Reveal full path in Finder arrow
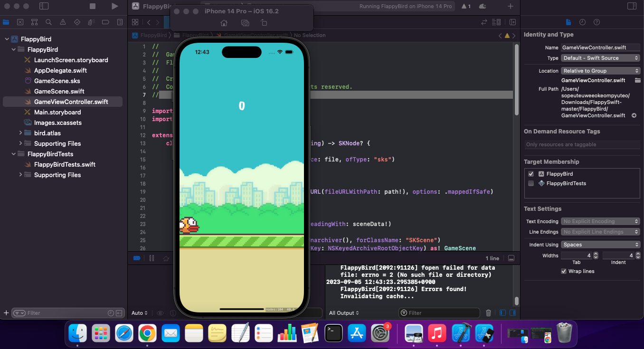The height and width of the screenshot is (349, 644). coord(634,115)
